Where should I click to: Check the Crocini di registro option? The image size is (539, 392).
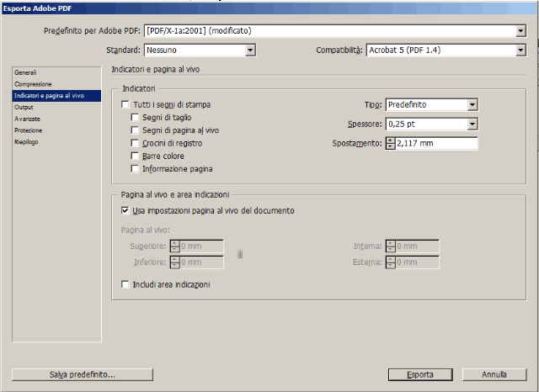tap(135, 143)
